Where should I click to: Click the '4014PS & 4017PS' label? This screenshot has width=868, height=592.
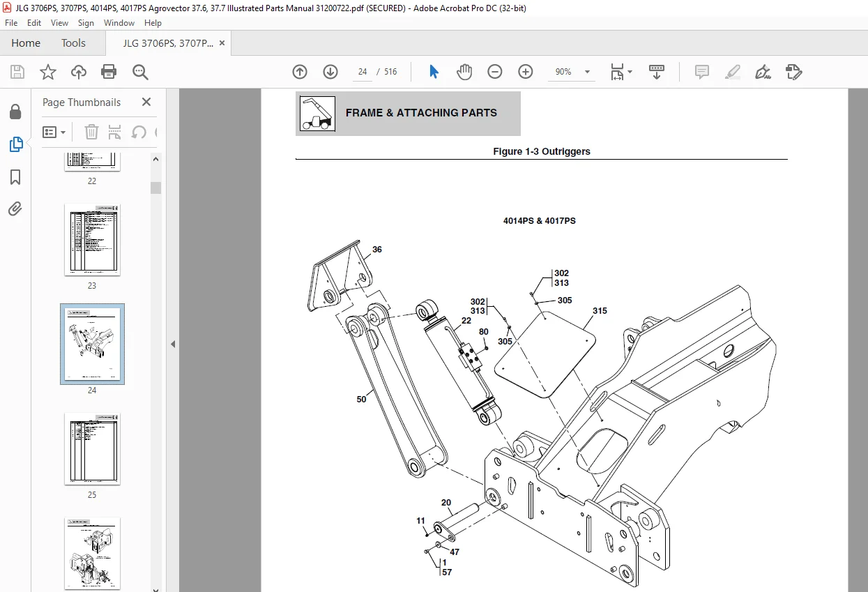pyautogui.click(x=540, y=221)
